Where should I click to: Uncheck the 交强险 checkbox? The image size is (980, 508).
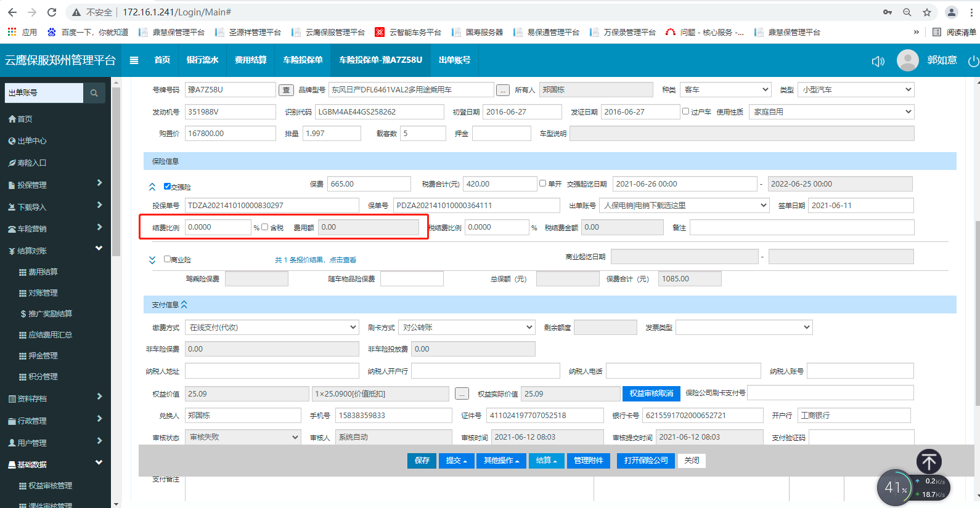(x=167, y=186)
